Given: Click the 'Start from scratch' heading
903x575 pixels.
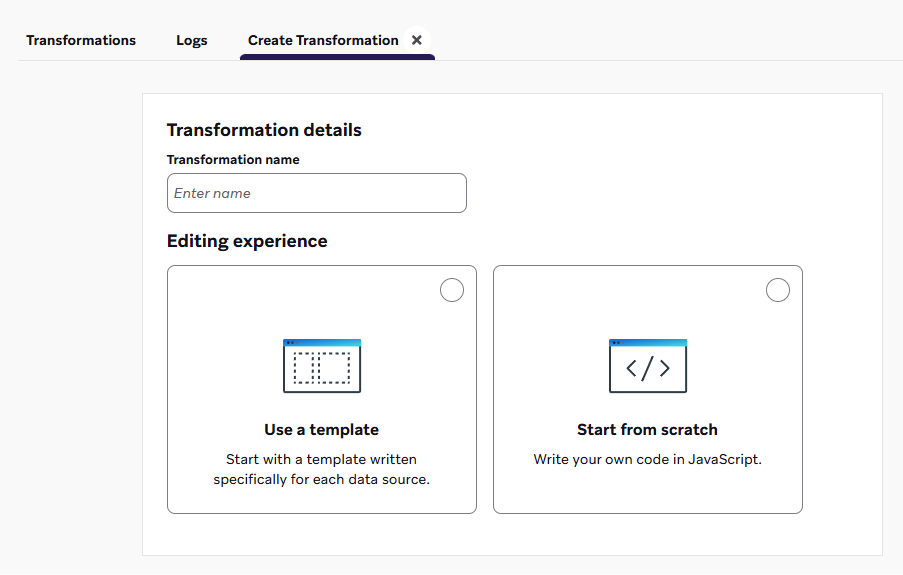Looking at the screenshot, I should [x=647, y=430].
